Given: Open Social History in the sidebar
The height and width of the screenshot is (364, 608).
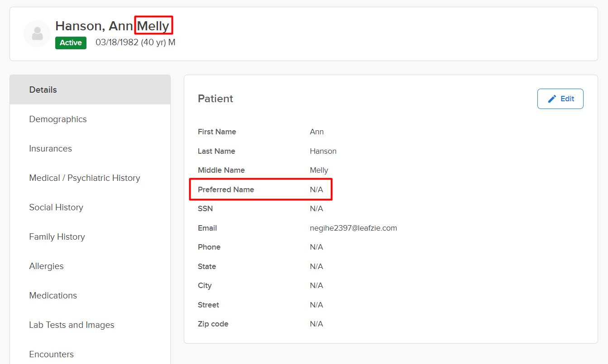Looking at the screenshot, I should coord(90,207).
